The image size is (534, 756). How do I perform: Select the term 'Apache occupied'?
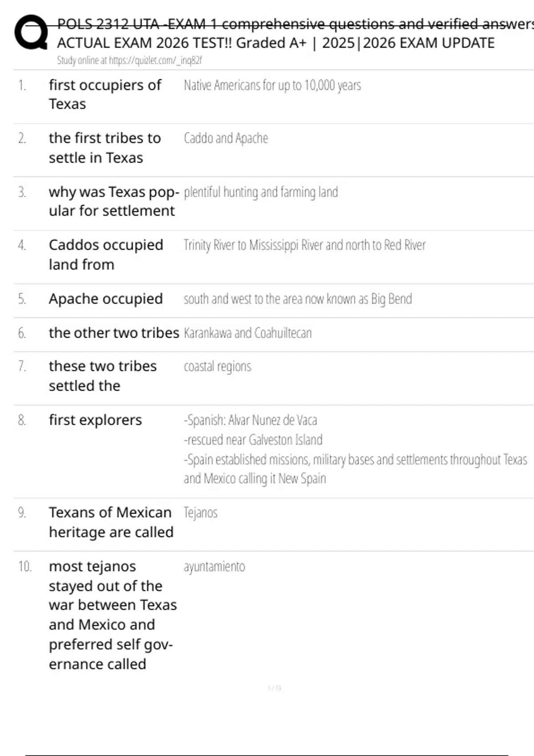point(105,299)
